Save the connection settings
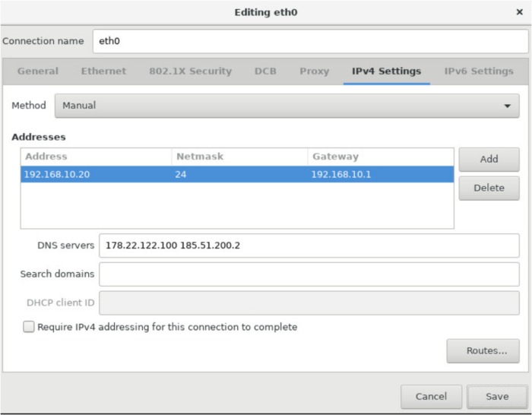 (498, 396)
